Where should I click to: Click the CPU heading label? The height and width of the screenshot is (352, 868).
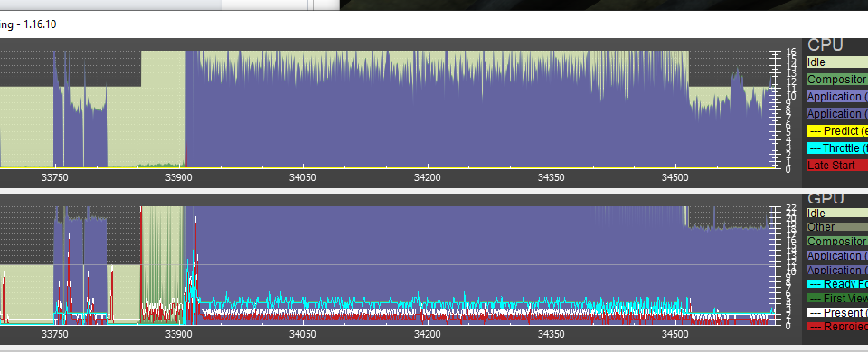pyautogui.click(x=825, y=45)
